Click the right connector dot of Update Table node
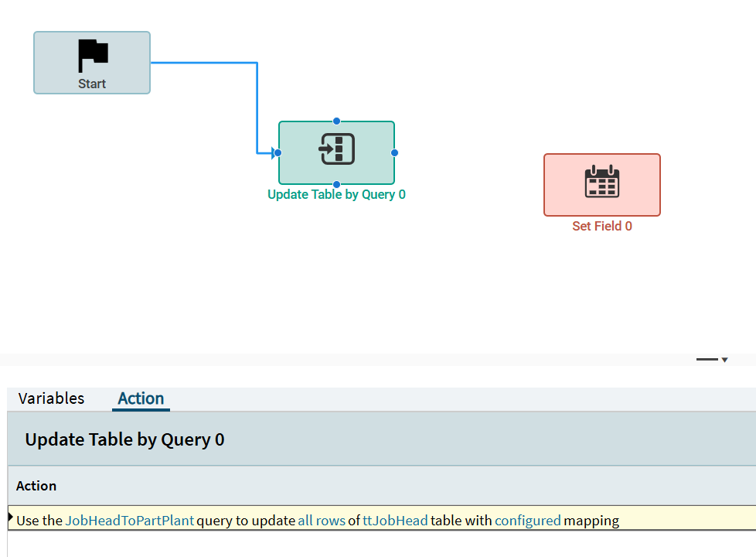756x557 pixels. (394, 152)
